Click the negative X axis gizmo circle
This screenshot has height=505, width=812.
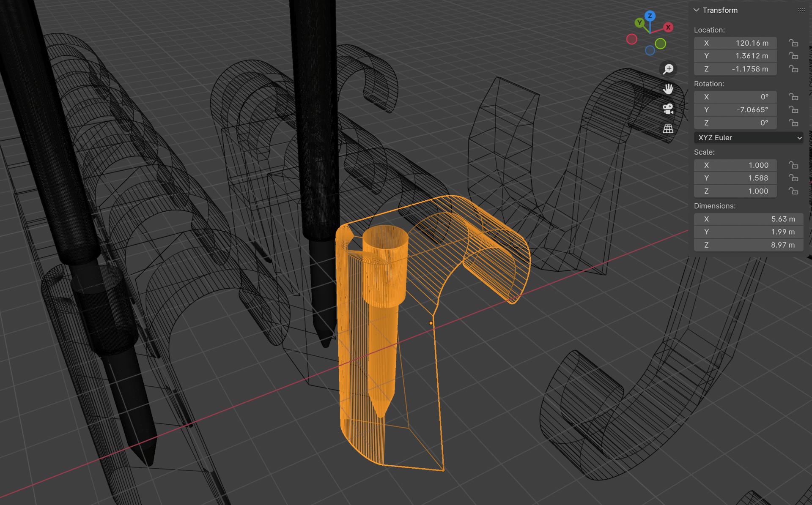tap(632, 39)
